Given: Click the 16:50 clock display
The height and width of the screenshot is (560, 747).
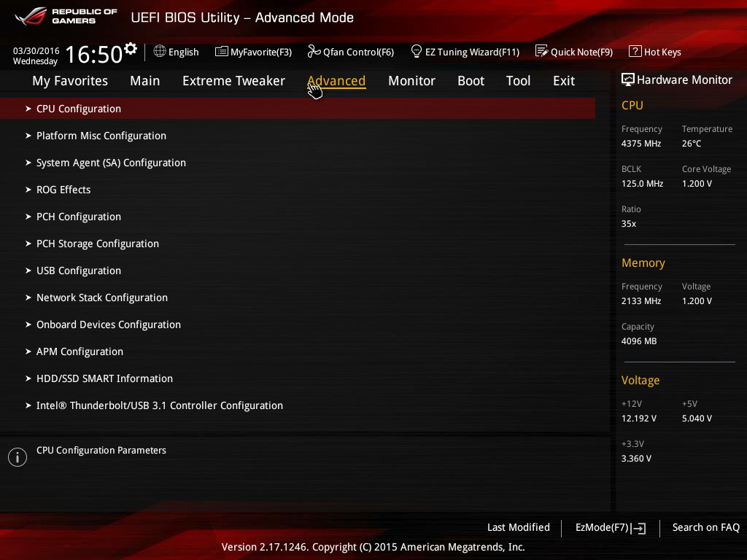Looking at the screenshot, I should tap(94, 54).
